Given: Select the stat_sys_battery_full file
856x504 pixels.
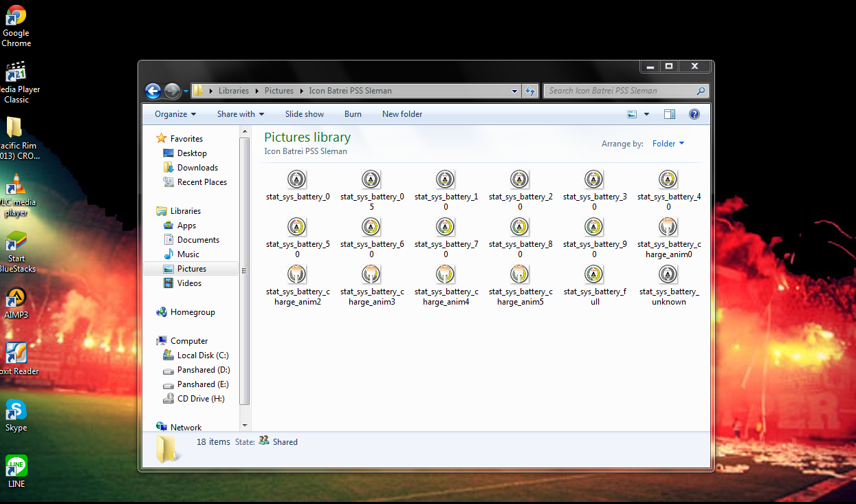Looking at the screenshot, I should click(x=594, y=285).
